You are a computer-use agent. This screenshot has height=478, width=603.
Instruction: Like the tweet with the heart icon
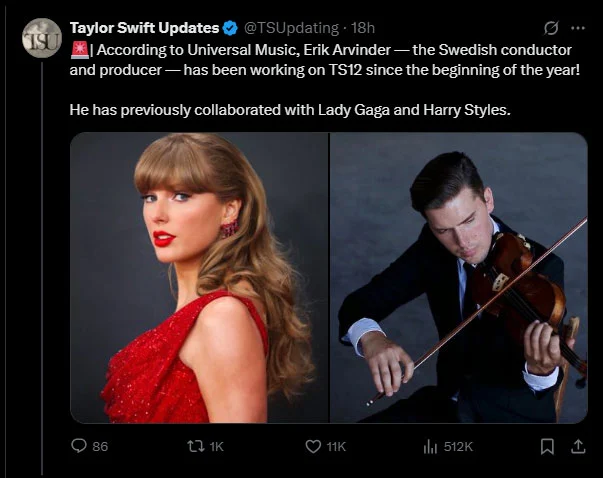(x=312, y=446)
